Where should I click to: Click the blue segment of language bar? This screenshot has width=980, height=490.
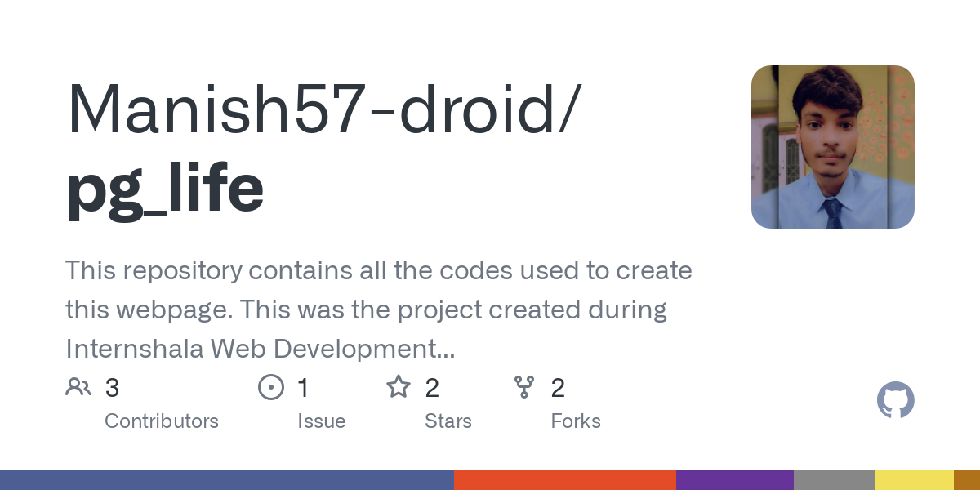227,480
